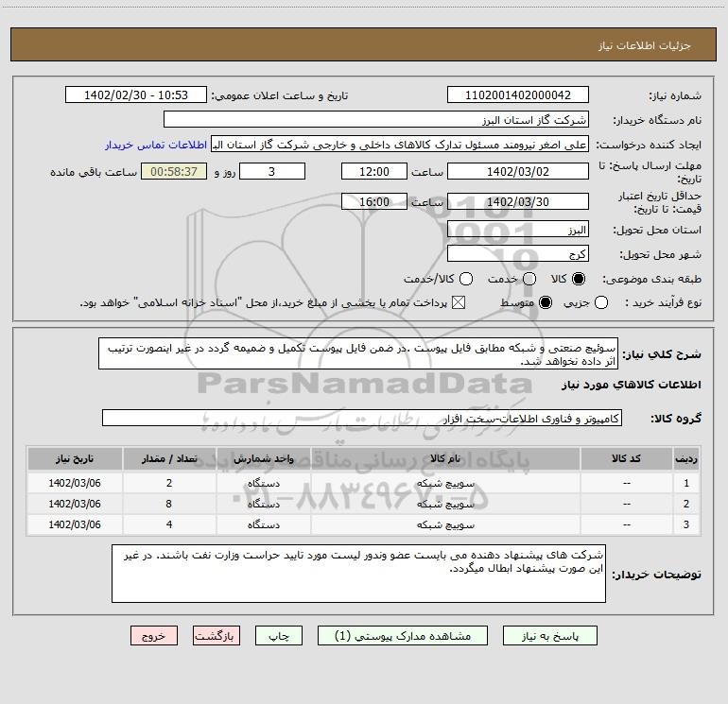
Task: Click the remaining days field showing 3
Action: point(272,172)
